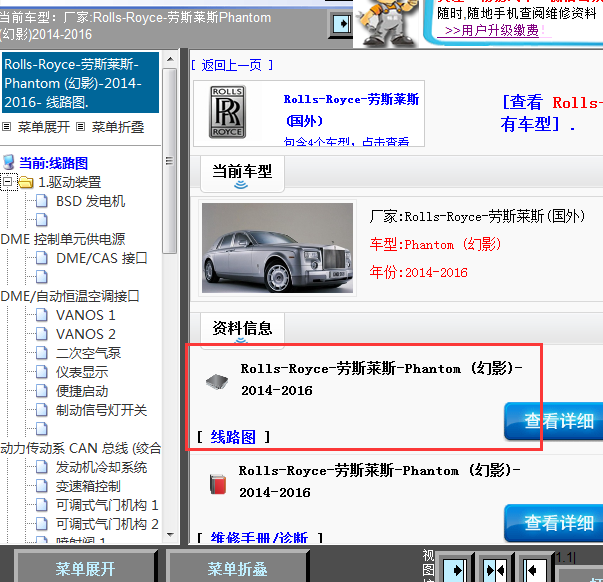Click the highlighted Rolls-Royce Phantom 线路图 title

[80, 83]
